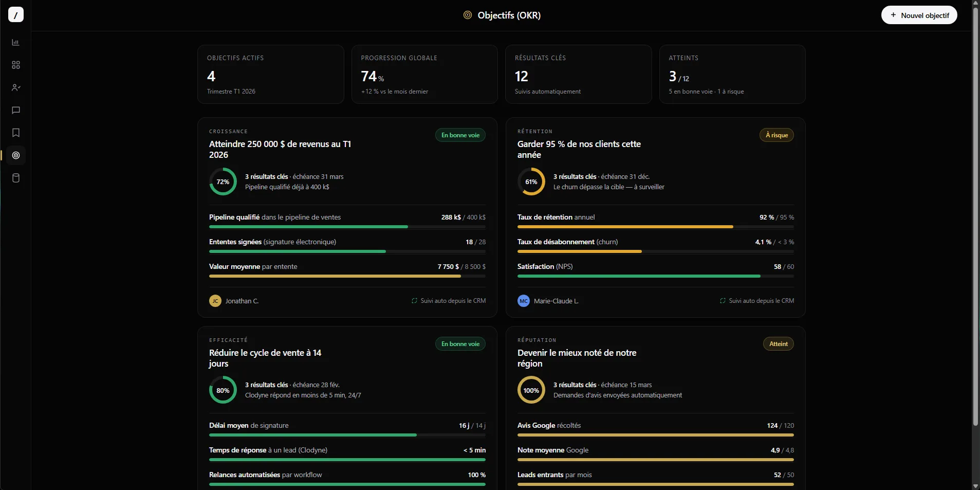The image size is (980, 490).
Task: Click the 18 / 28 ententes value
Action: point(476,242)
